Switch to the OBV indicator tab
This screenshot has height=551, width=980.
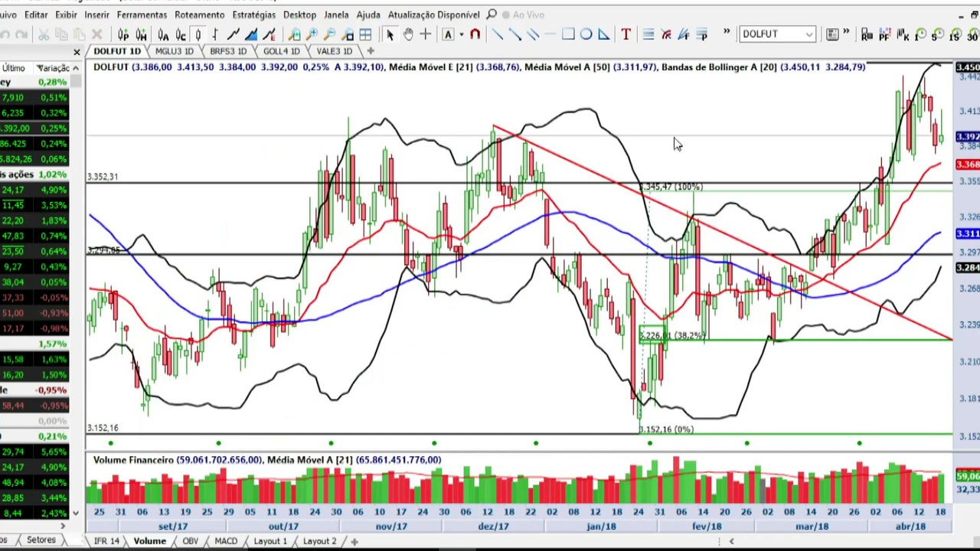(190, 541)
